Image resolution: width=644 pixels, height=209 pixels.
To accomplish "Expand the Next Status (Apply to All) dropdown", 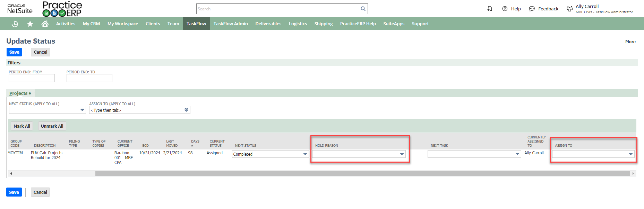I will coord(82,110).
